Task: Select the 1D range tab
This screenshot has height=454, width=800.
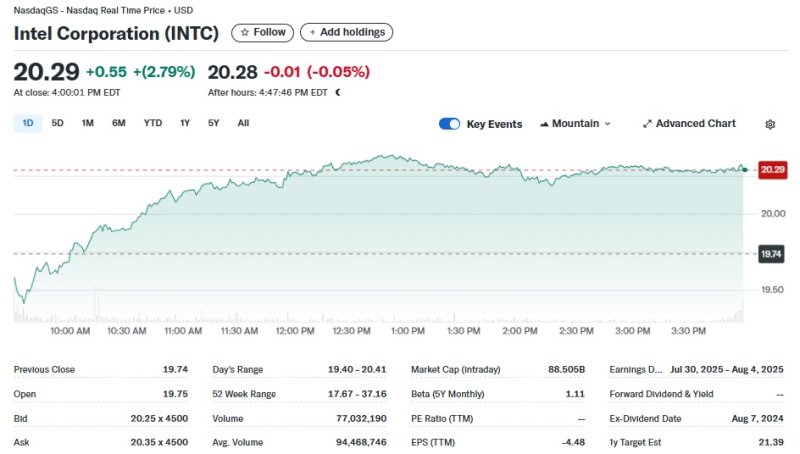Action: [28, 123]
